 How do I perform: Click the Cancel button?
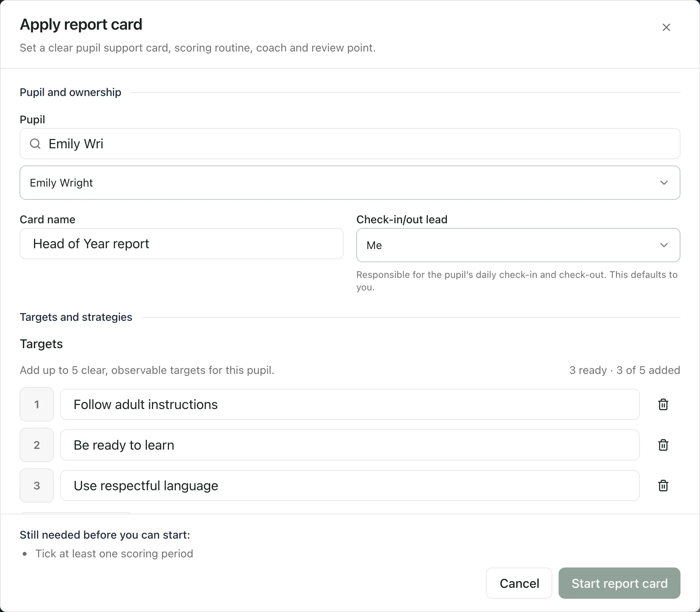[x=519, y=583]
